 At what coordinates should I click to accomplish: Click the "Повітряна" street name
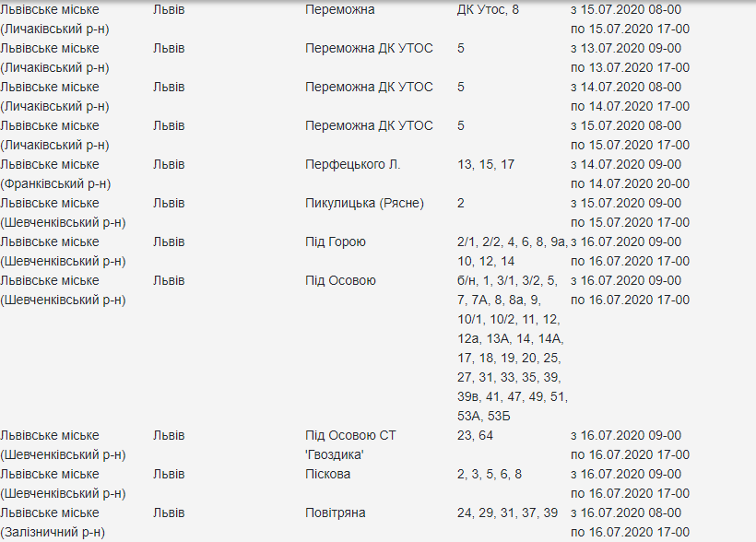tap(336, 513)
